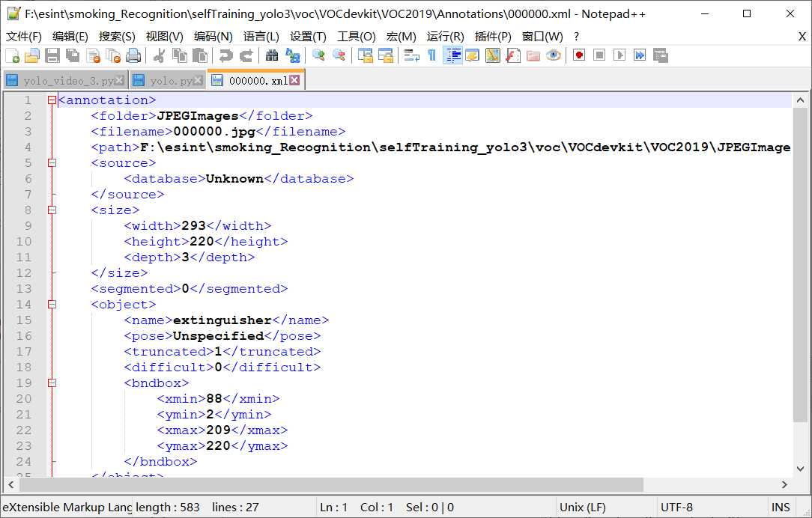The width and height of the screenshot is (812, 518).
Task: Click the Stop macro recording icon
Action: click(599, 55)
